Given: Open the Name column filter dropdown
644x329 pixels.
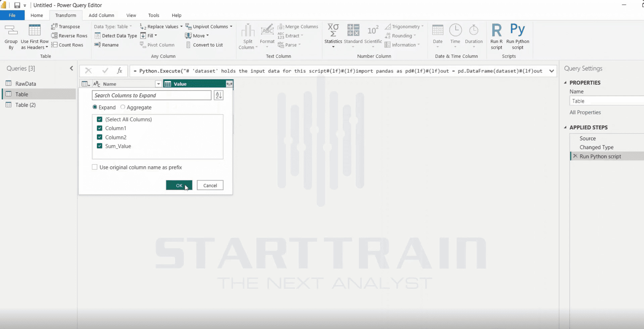Looking at the screenshot, I should (158, 84).
